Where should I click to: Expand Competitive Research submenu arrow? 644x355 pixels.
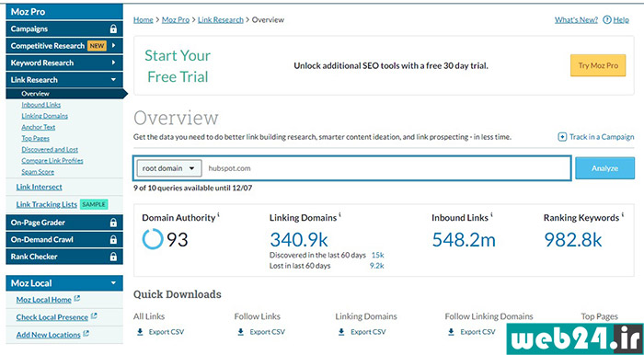114,46
